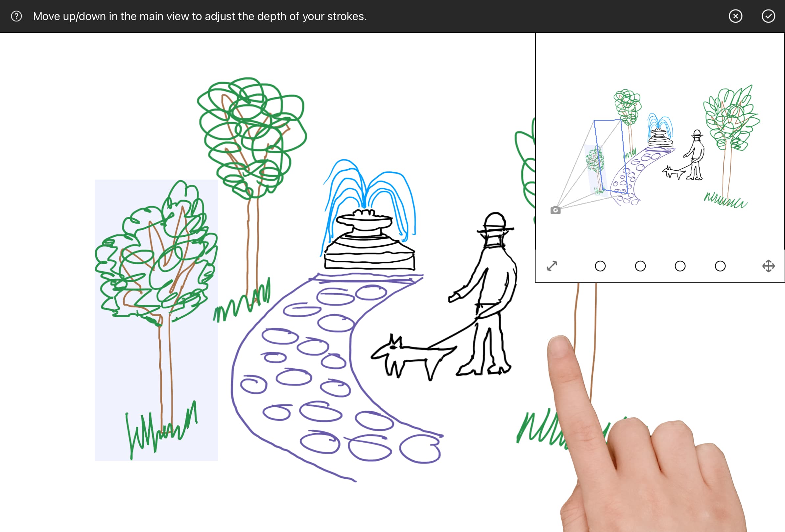Click the dismiss/close X button
Image resolution: width=785 pixels, height=532 pixels.
(736, 16)
